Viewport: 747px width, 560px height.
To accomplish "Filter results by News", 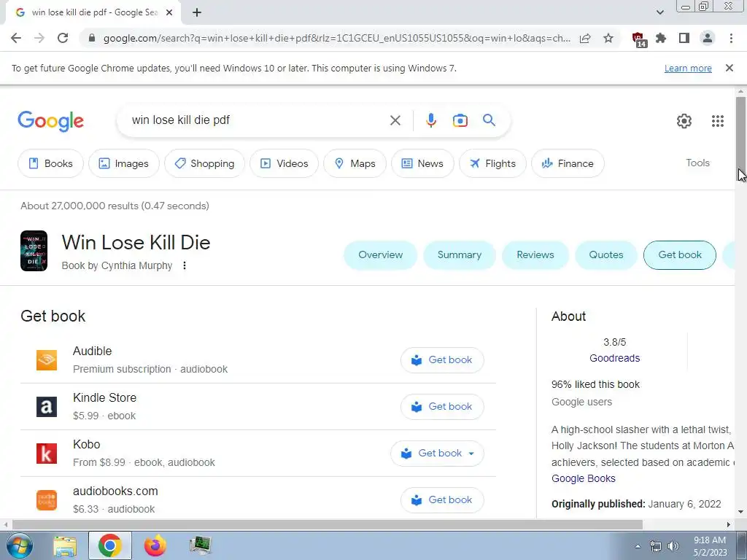I will 422,163.
